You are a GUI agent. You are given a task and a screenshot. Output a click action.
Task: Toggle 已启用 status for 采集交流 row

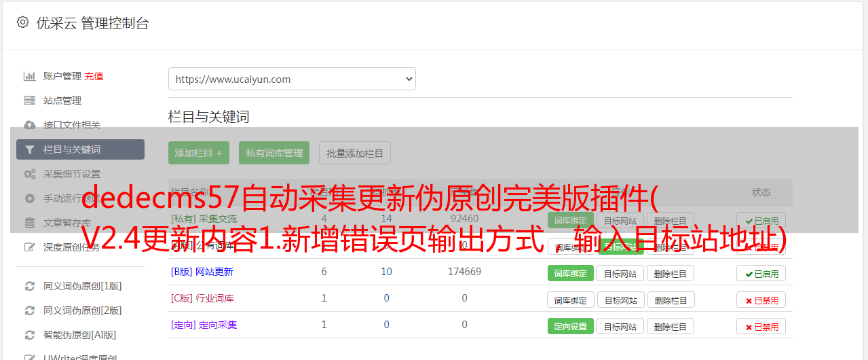point(761,220)
